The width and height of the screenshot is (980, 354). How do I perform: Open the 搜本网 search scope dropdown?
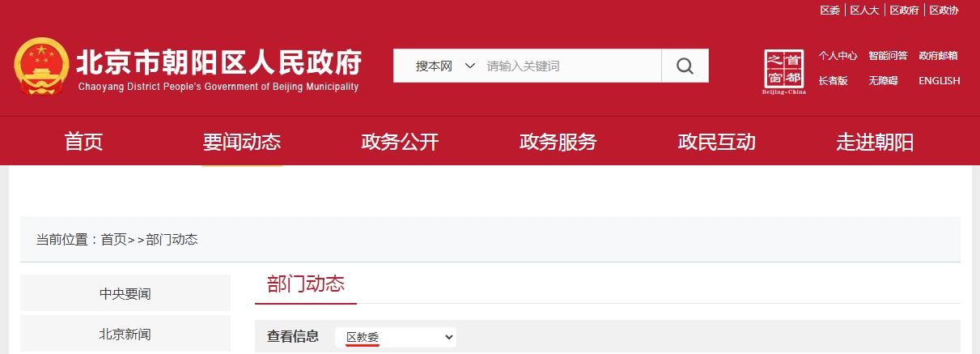click(445, 66)
